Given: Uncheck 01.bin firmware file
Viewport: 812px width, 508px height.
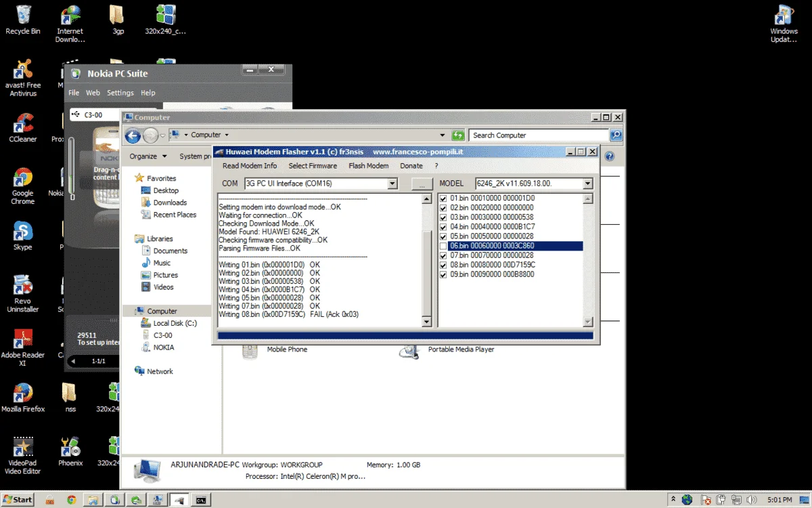Looking at the screenshot, I should pyautogui.click(x=443, y=198).
